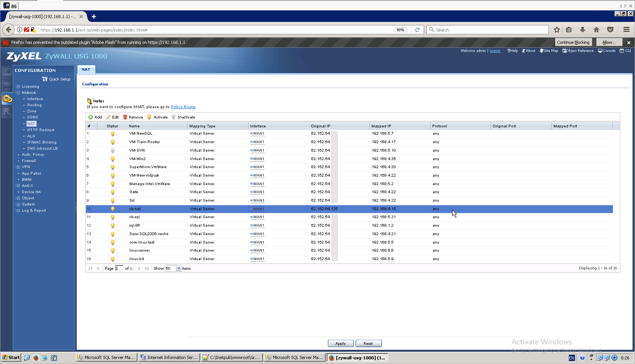Screen dimensions: 635x364
Task: Click the site information icon in address bar
Action: [19, 30]
